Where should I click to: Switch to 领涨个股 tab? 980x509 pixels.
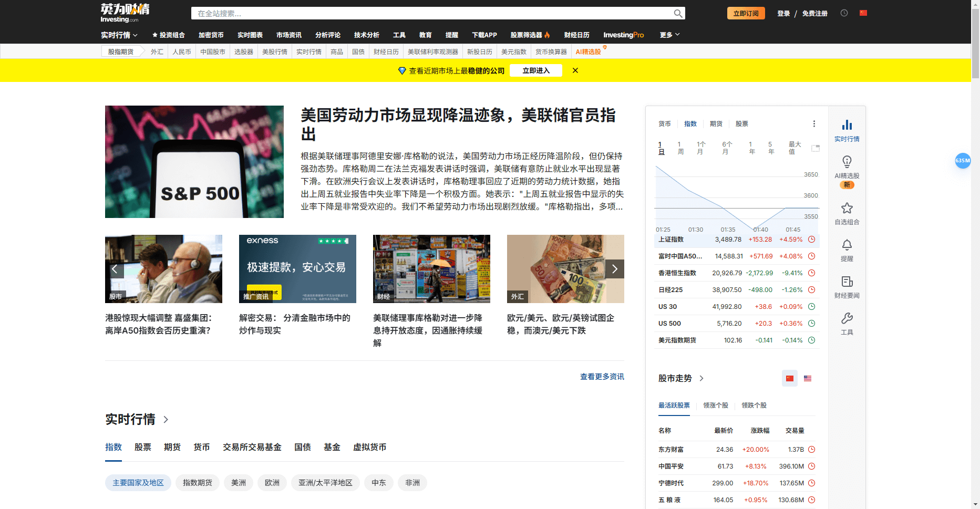(x=716, y=406)
